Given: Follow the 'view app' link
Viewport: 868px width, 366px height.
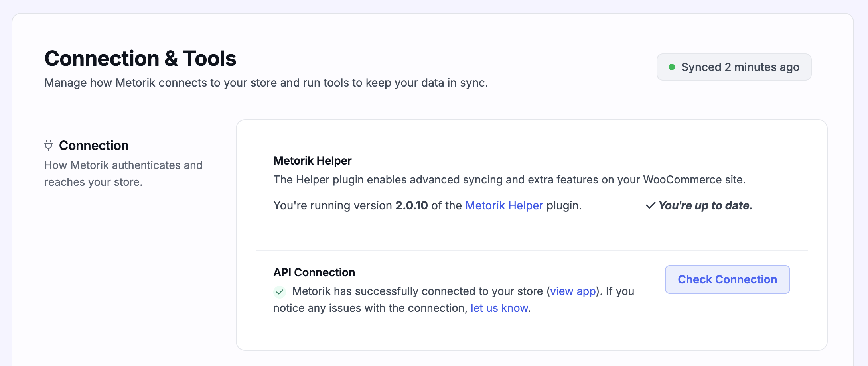Looking at the screenshot, I should [573, 291].
